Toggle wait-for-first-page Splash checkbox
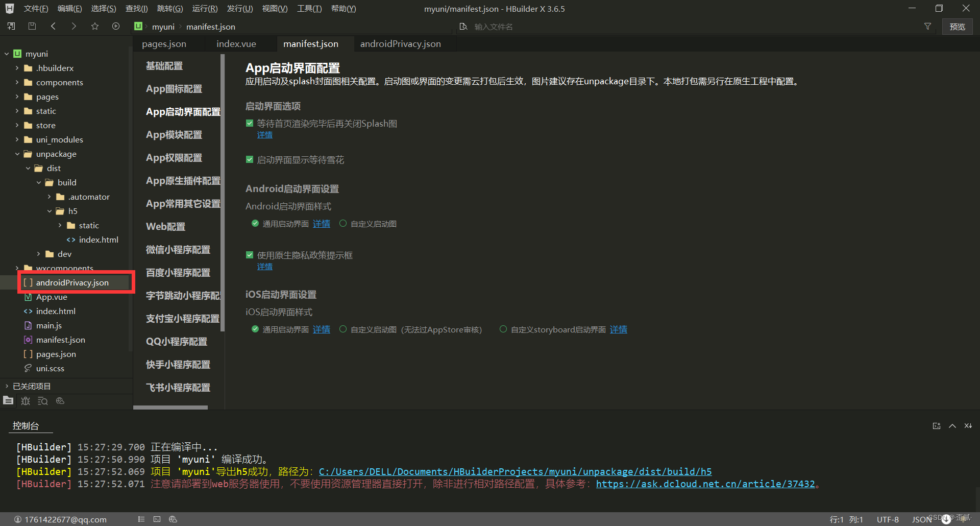This screenshot has height=526, width=980. pos(250,123)
